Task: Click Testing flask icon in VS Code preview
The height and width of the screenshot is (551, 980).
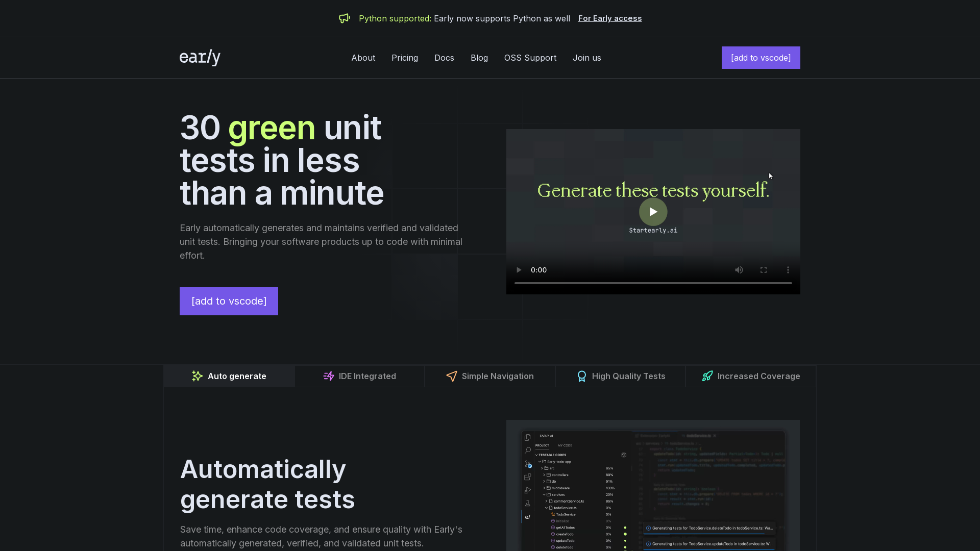Action: 528,504
